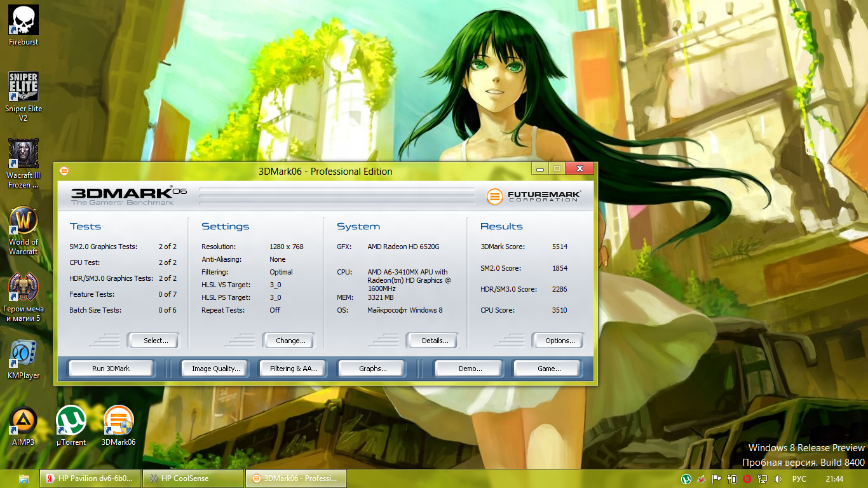Click Feature Tests 0 of 7 value
The width and height of the screenshot is (868, 488).
(168, 294)
